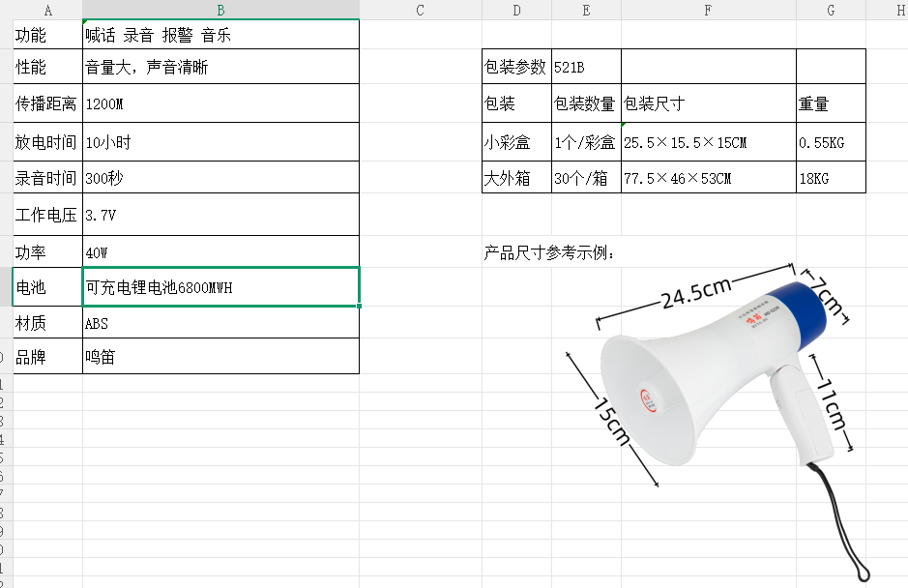This screenshot has width=908, height=588.
Task: Select column A header
Action: pyautogui.click(x=47, y=10)
